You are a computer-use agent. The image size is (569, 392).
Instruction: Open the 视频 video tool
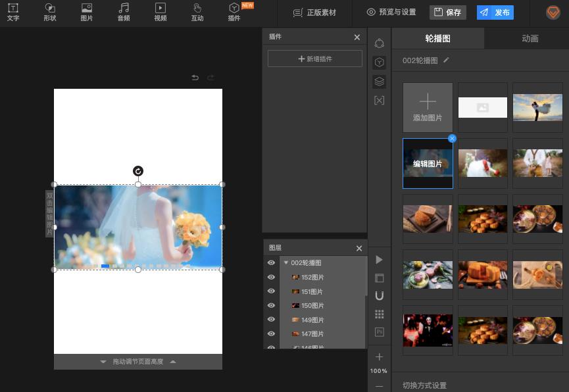click(x=161, y=12)
